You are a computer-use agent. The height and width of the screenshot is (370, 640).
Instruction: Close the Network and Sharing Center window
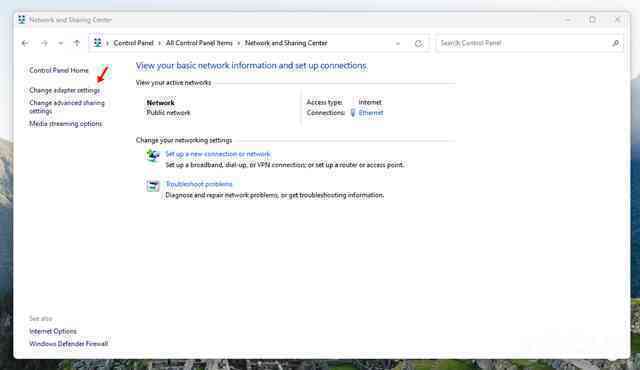617,20
